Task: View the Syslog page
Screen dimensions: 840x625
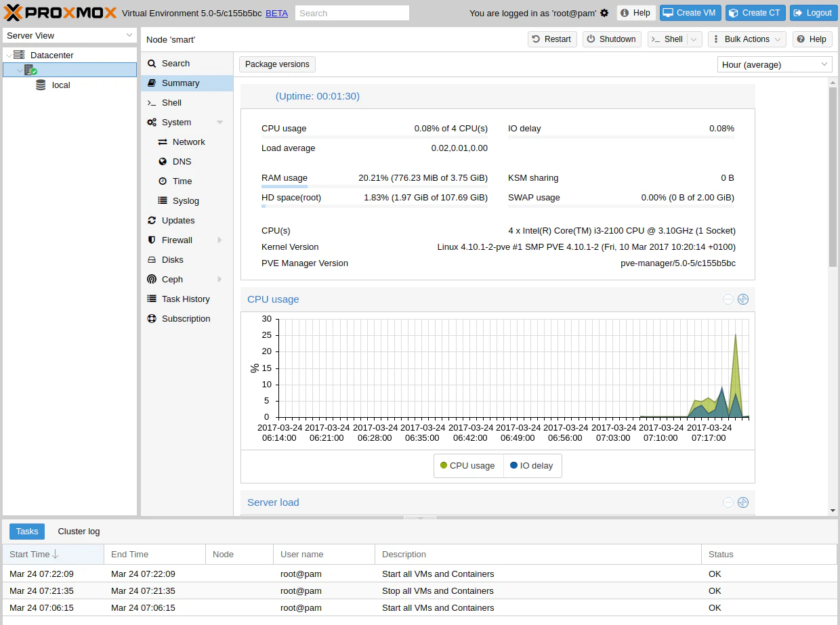Action: (187, 201)
